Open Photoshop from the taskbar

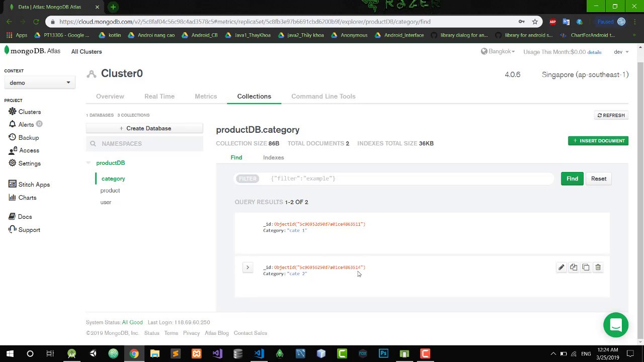tap(383, 353)
